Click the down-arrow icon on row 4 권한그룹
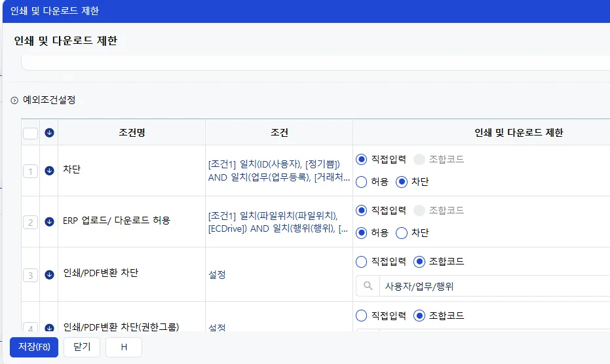 coord(49,328)
